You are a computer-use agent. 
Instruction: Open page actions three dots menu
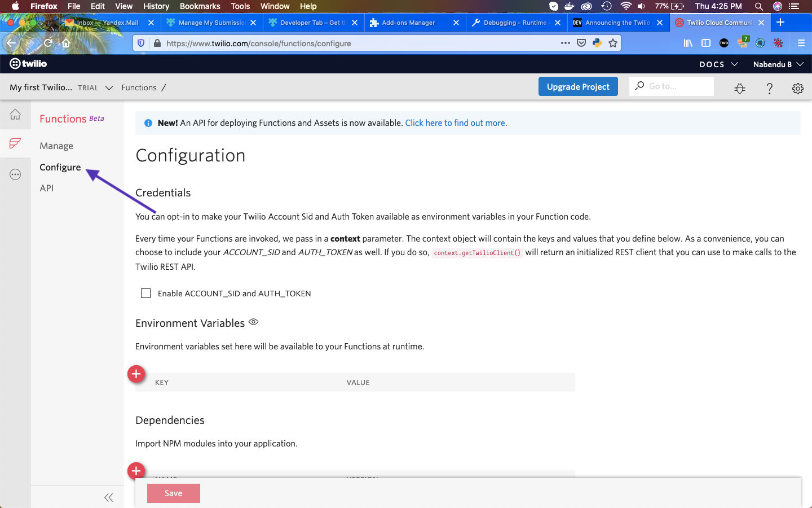(x=565, y=43)
